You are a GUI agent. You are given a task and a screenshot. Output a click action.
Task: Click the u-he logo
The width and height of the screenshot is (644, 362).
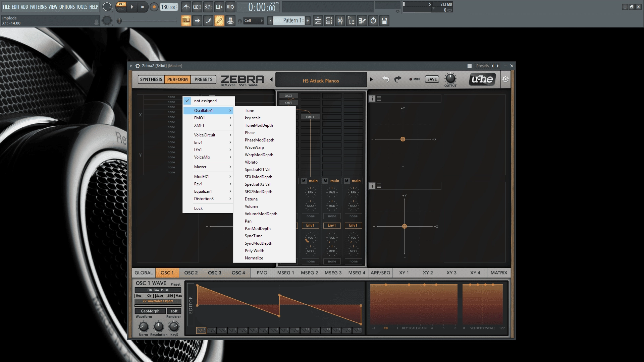[x=482, y=79]
